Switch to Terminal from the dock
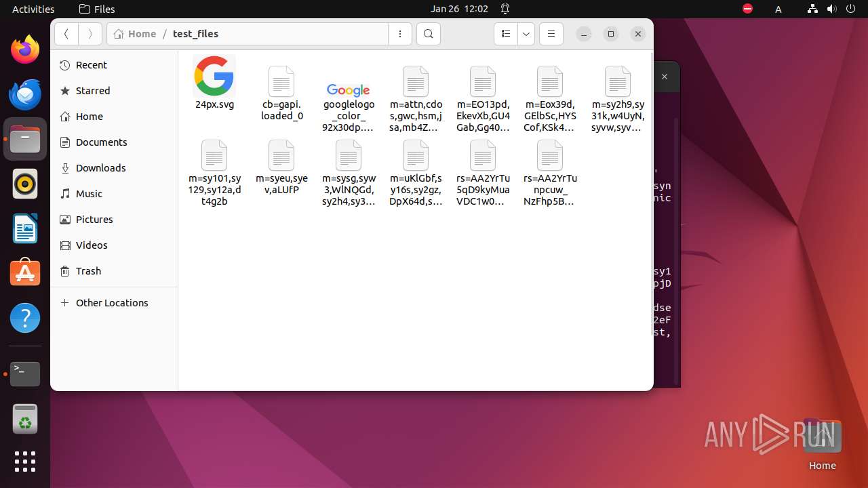The width and height of the screenshot is (868, 488). [25, 373]
